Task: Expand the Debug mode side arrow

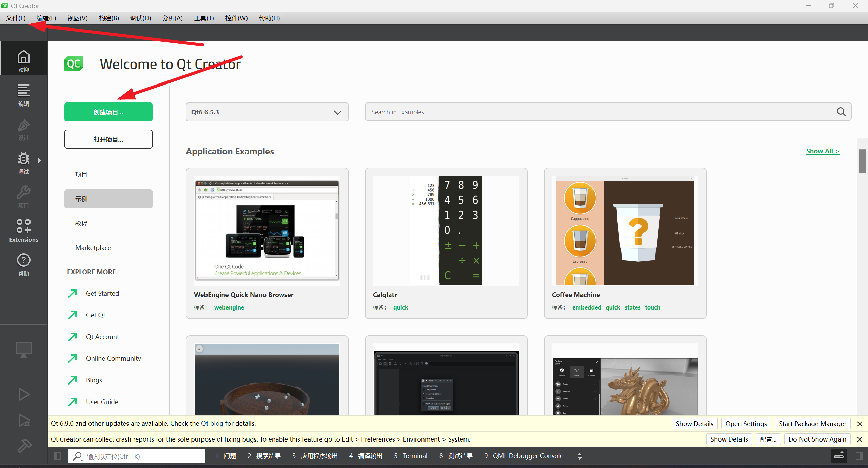Action: (x=39, y=160)
